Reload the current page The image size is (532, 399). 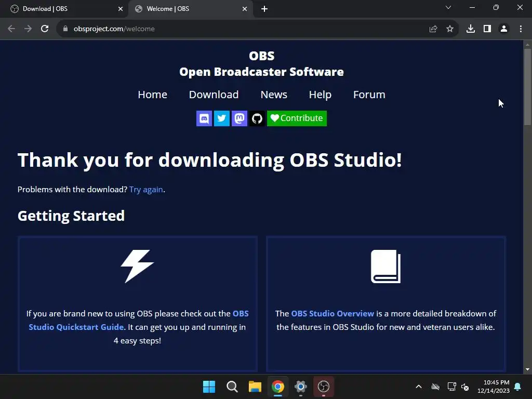pyautogui.click(x=45, y=29)
